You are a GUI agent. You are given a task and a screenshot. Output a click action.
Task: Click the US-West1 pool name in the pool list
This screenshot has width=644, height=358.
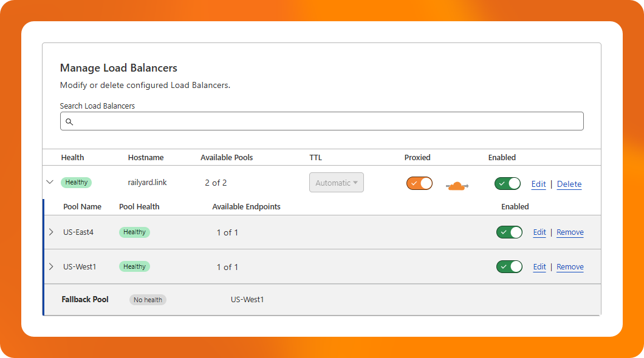(80, 266)
